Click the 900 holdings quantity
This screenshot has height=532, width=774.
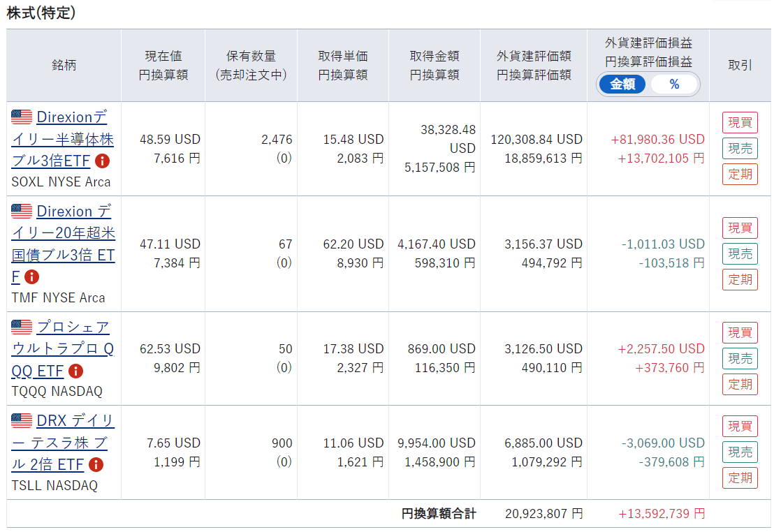click(282, 443)
